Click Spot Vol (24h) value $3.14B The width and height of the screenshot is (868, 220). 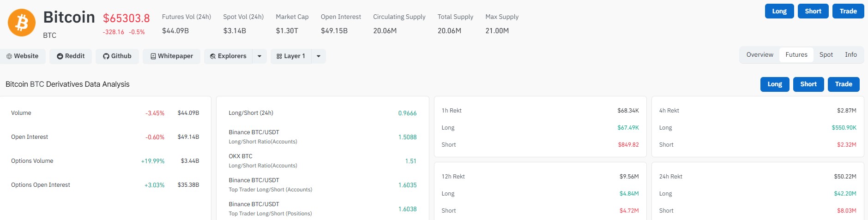point(235,31)
